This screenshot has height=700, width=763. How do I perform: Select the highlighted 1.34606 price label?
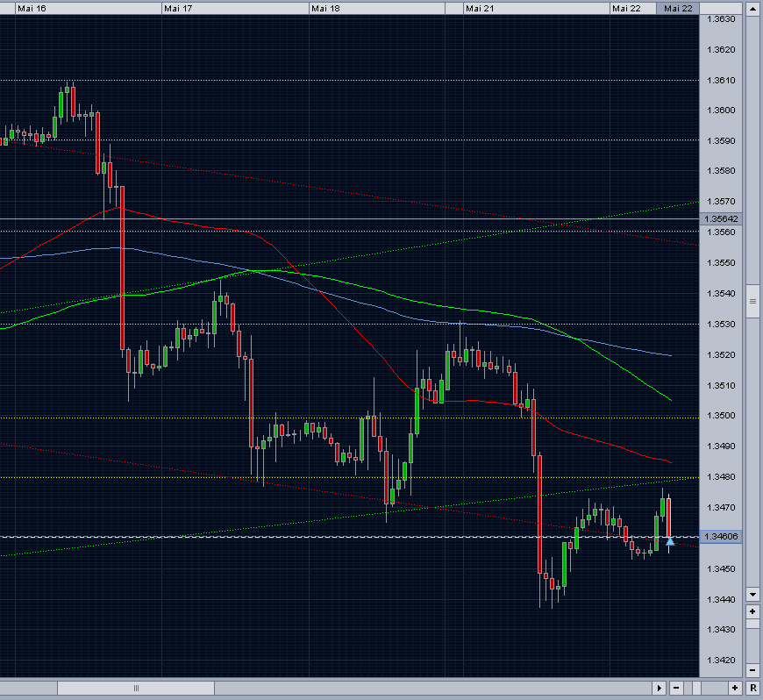tap(723, 536)
